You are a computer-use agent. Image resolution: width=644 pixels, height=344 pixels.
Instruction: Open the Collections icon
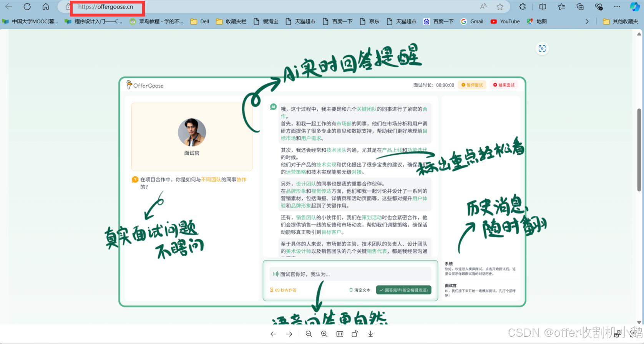point(580,7)
